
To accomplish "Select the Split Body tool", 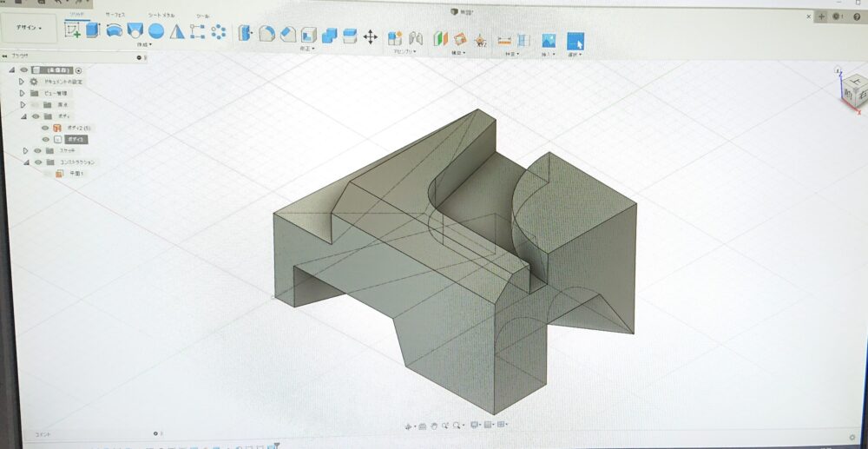I will pos(350,36).
